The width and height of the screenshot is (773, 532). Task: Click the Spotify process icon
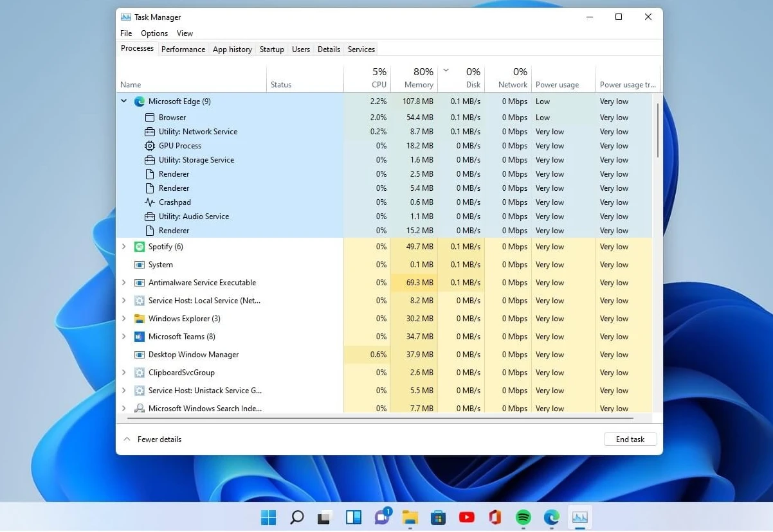coord(139,247)
